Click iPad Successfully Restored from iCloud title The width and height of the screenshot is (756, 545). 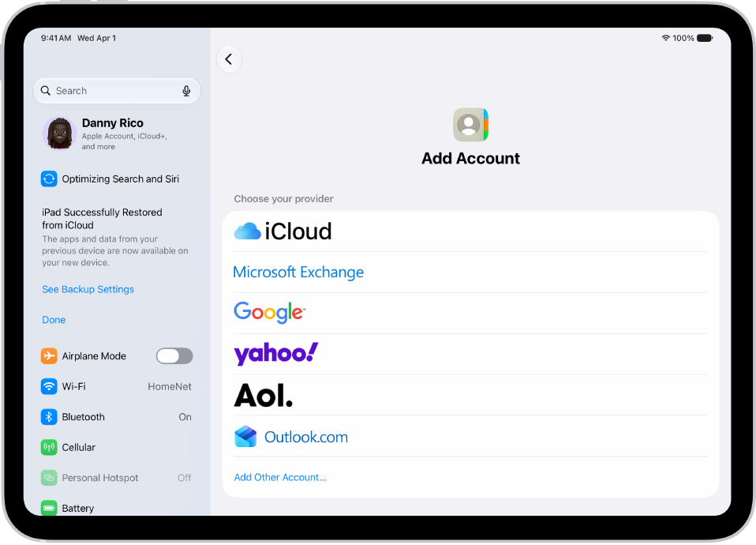[103, 219]
